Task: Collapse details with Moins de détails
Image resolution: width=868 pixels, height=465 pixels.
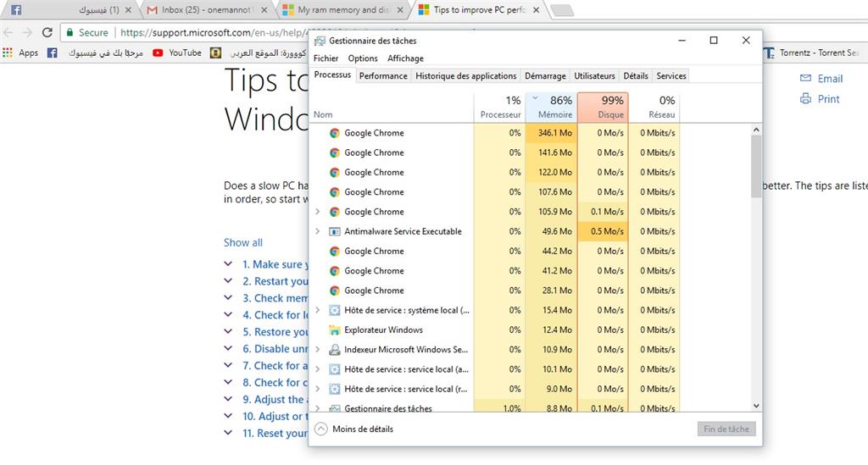Action: click(354, 429)
